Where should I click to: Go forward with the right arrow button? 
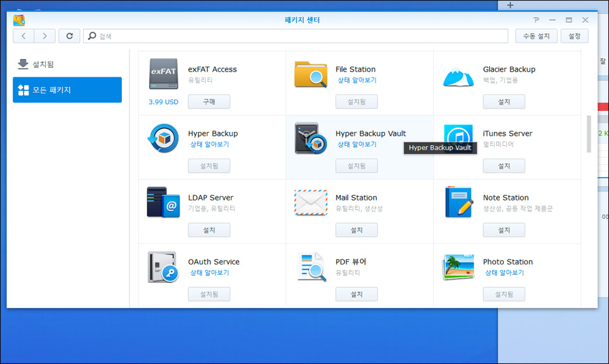pyautogui.click(x=44, y=36)
